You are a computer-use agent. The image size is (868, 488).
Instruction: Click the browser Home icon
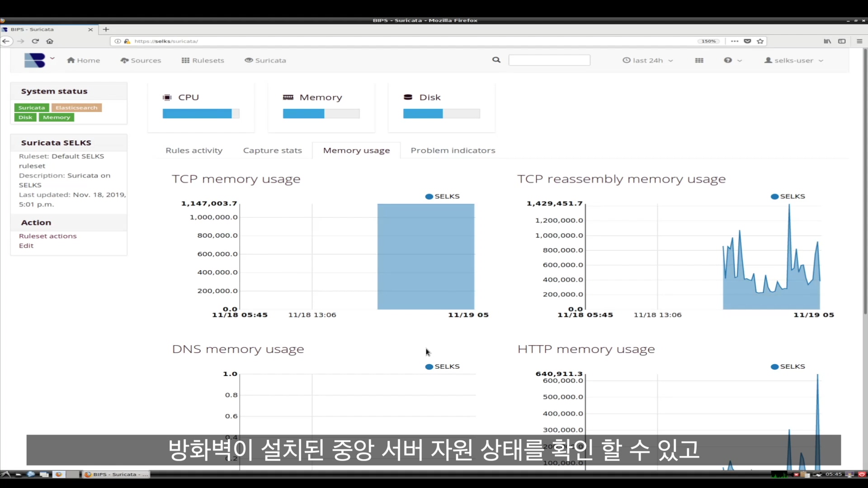[x=50, y=41]
